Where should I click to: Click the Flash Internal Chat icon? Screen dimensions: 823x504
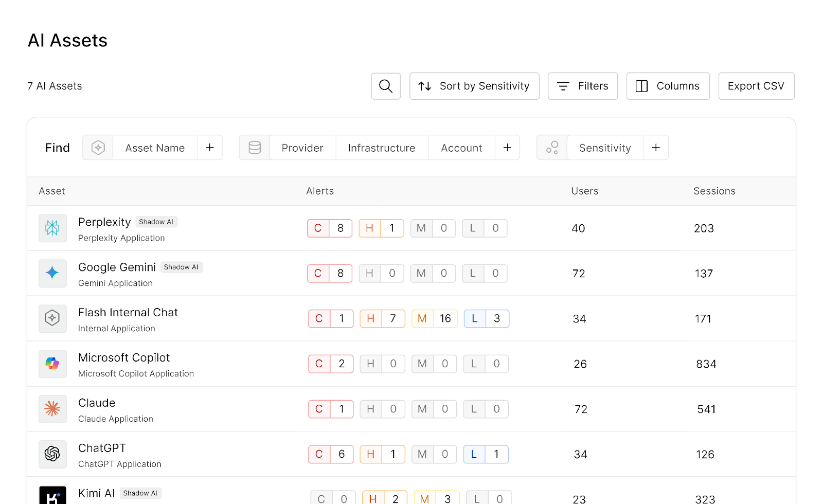tap(52, 318)
